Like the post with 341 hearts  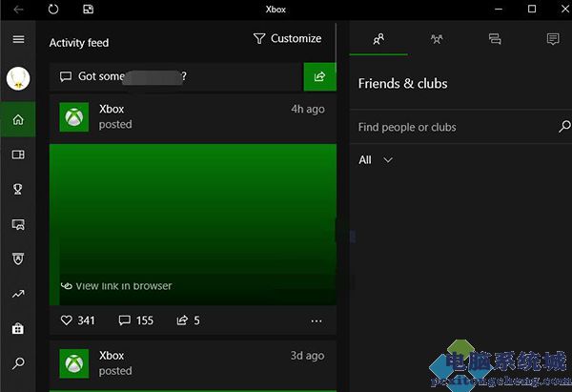[78, 320]
